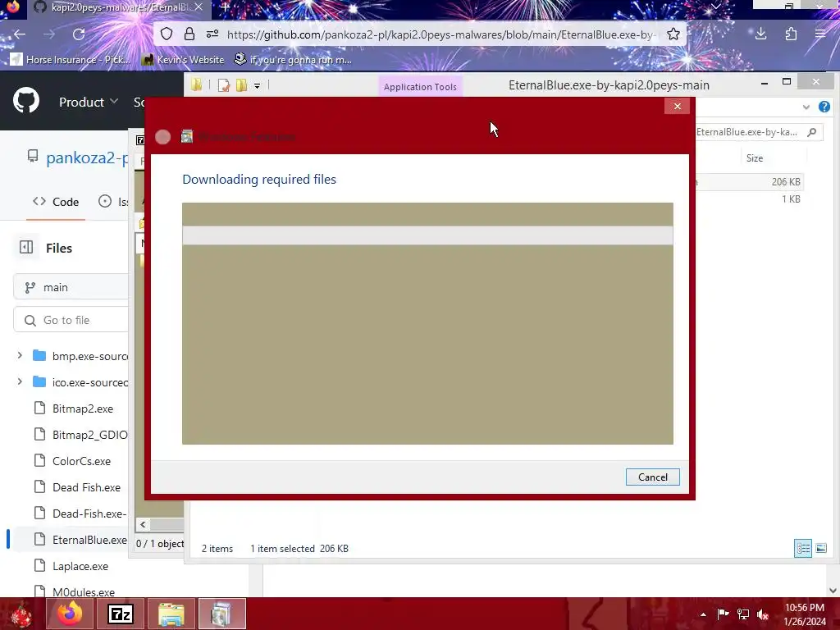The height and width of the screenshot is (630, 840).
Task: Open M0dules.exe in file tree
Action: 75,592
